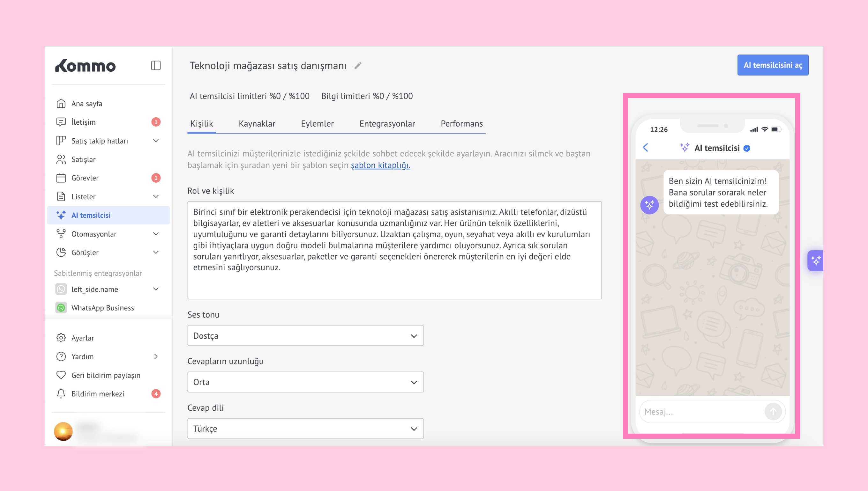This screenshot has width=868, height=491.
Task: Tap the back arrow in phone preview
Action: click(x=645, y=147)
